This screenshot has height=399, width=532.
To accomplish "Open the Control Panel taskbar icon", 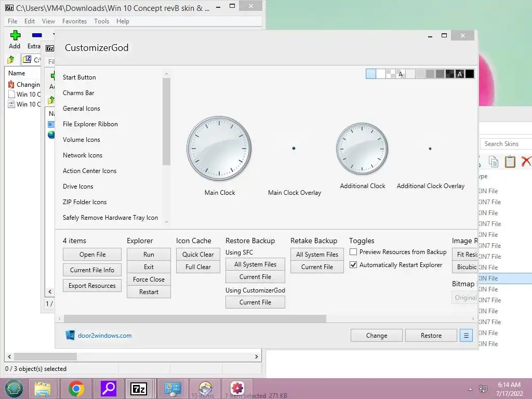I will tap(172, 389).
